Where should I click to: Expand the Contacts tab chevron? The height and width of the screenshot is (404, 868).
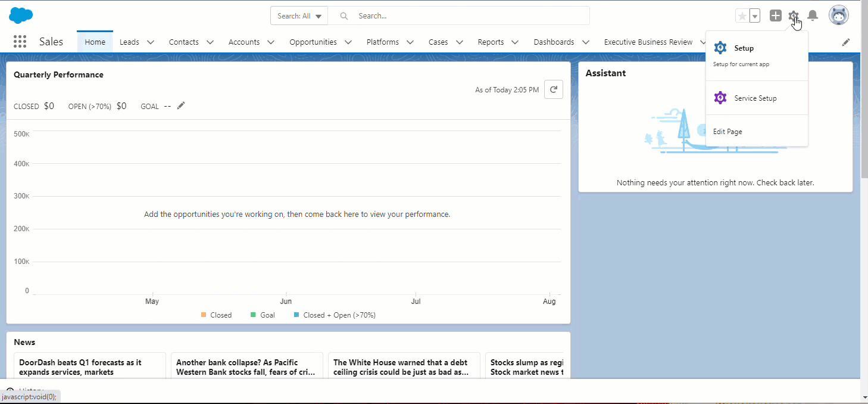tap(210, 42)
